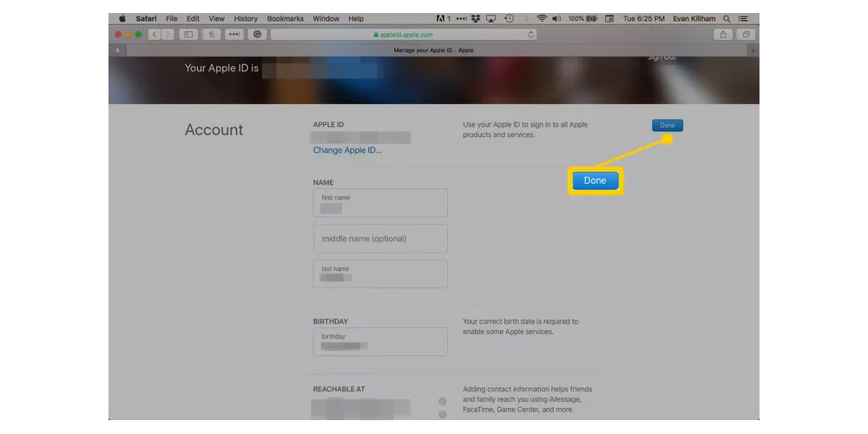The width and height of the screenshot is (868, 434).
Task: Open the Time Machine menu bar icon
Action: click(x=509, y=18)
